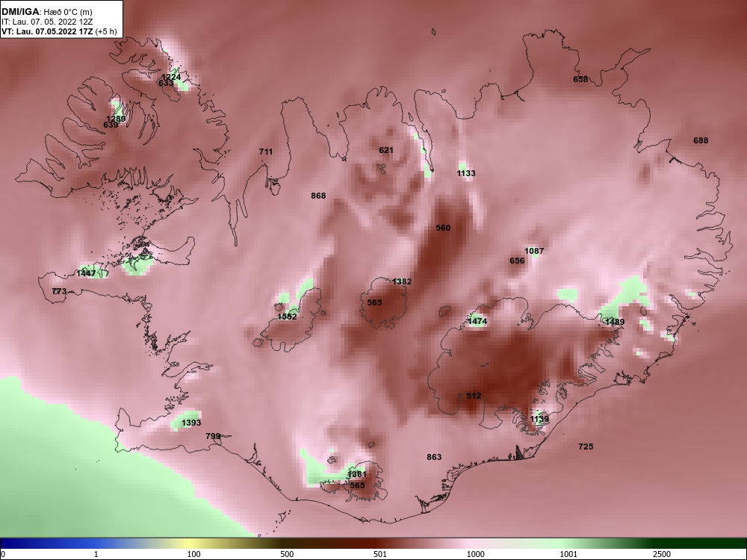Select the 1139 height label
Screen dimensions: 747x560
(539, 419)
